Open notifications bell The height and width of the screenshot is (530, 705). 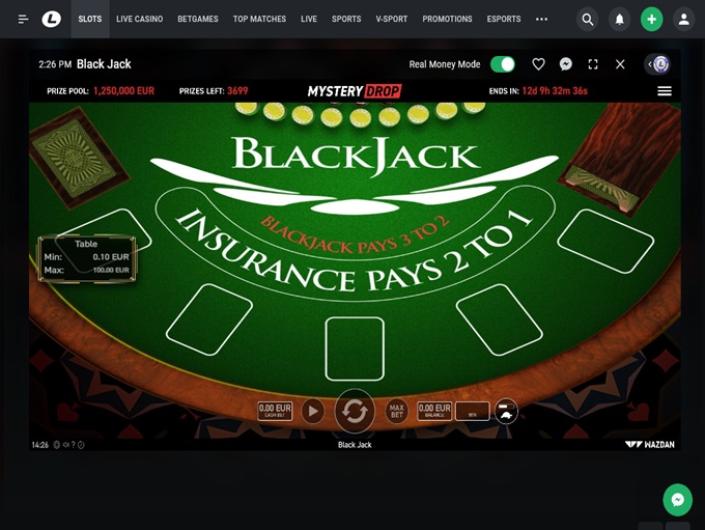(620, 19)
